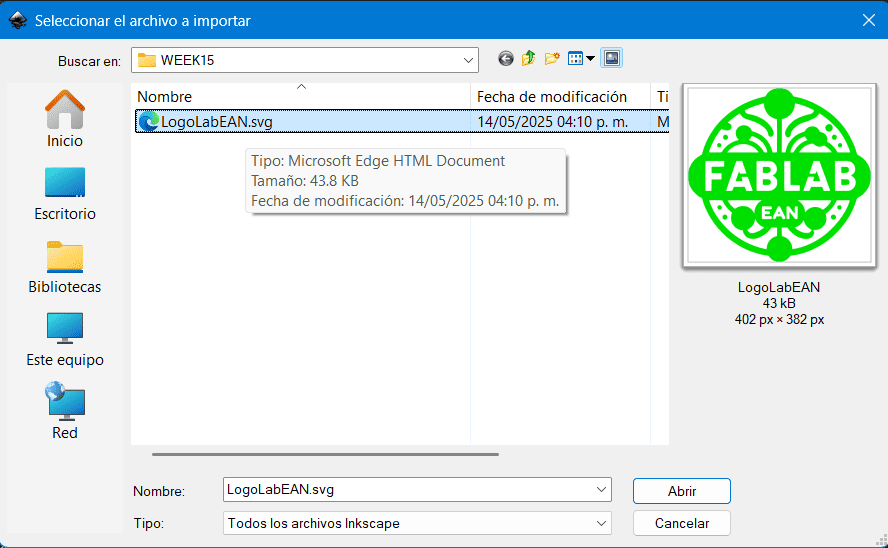Open Red network location

(65, 411)
